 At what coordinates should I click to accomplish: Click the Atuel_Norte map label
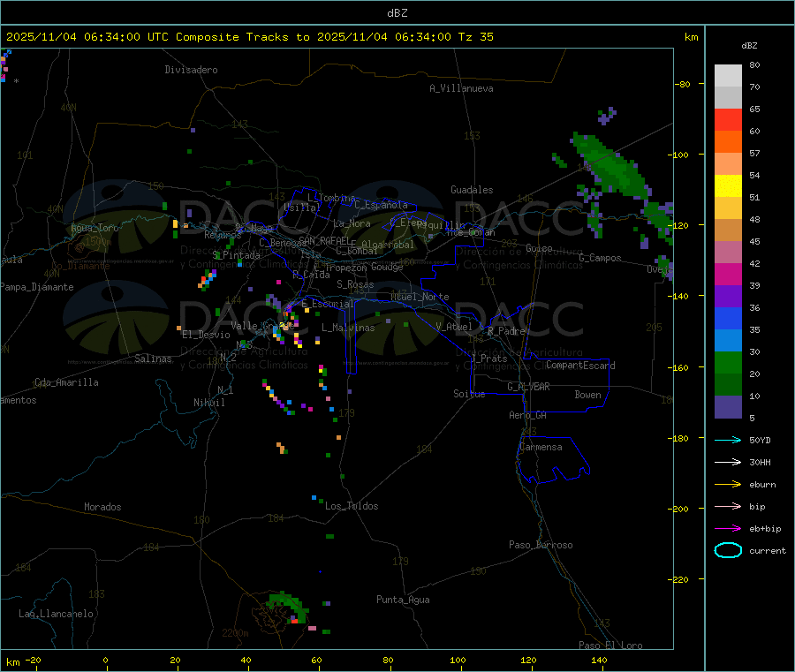pos(420,297)
